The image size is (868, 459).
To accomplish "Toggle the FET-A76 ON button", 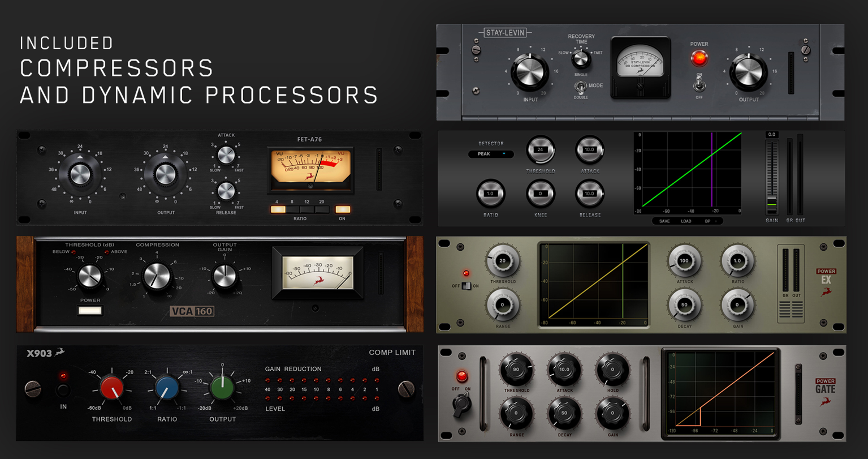I will click(x=343, y=209).
